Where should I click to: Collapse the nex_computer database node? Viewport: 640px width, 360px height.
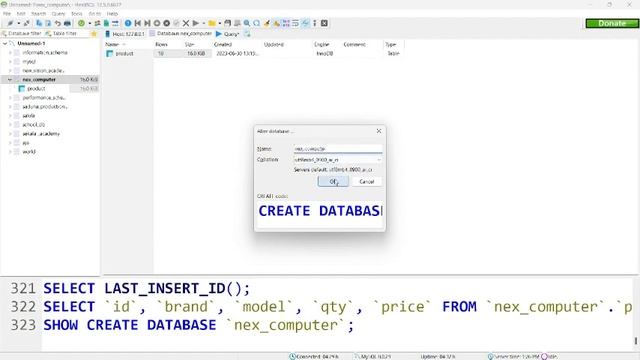(x=10, y=80)
